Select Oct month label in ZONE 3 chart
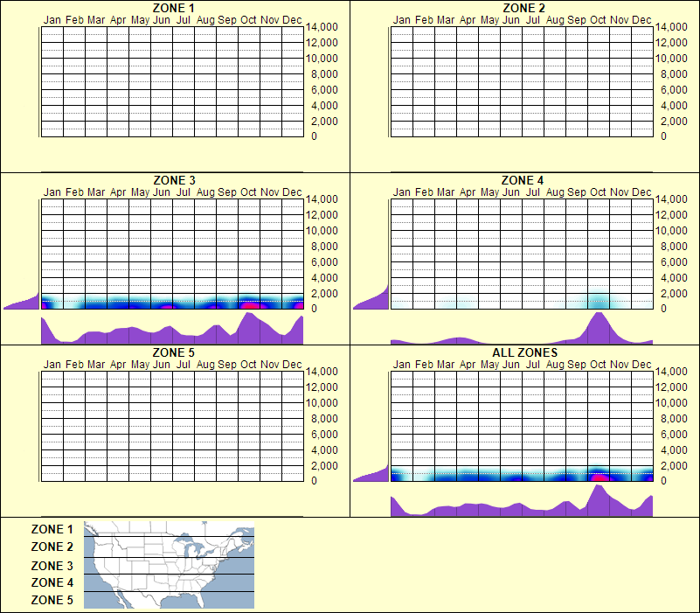This screenshot has width=700, height=613. 248,192
